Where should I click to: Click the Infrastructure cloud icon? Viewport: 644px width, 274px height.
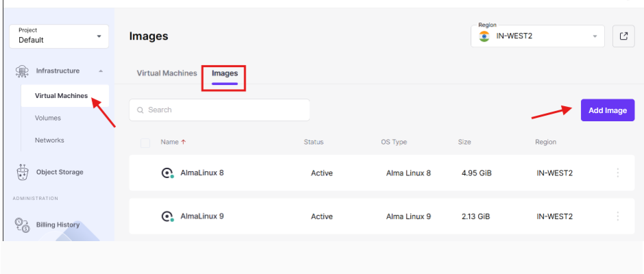(22, 71)
